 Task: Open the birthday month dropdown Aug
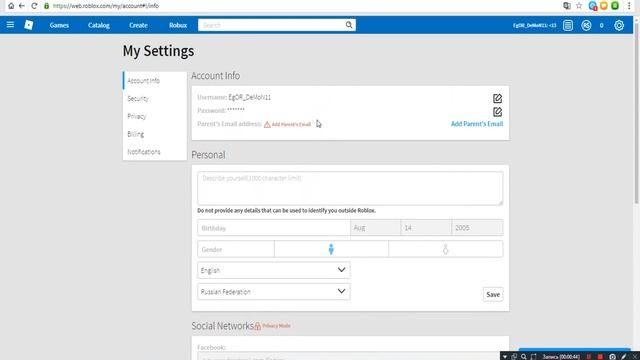click(x=375, y=228)
